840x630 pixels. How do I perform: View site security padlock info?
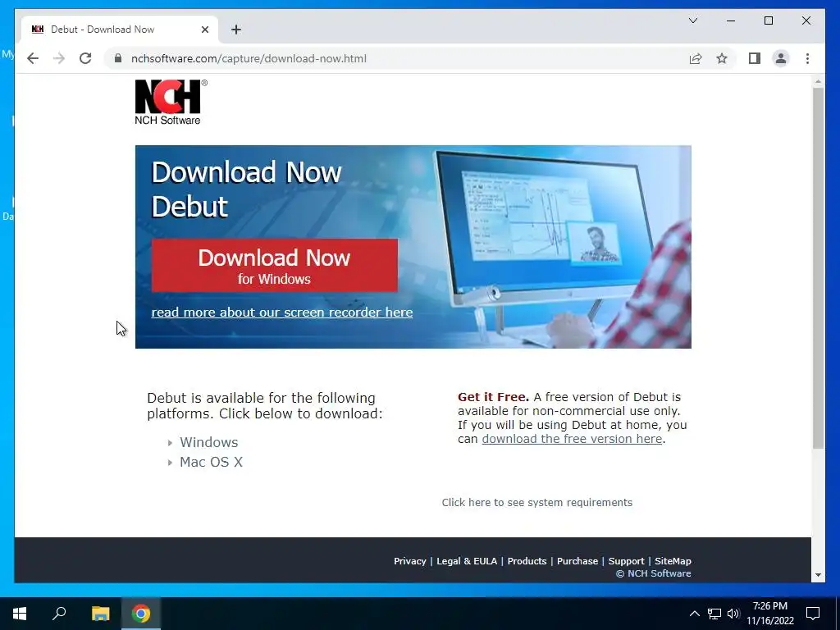[118, 58]
